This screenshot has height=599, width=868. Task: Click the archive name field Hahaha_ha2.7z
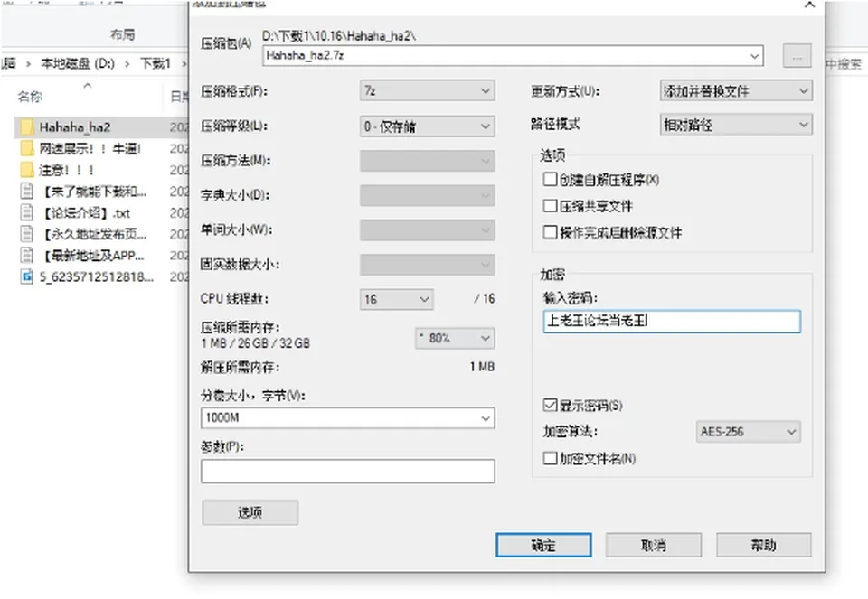click(x=513, y=55)
